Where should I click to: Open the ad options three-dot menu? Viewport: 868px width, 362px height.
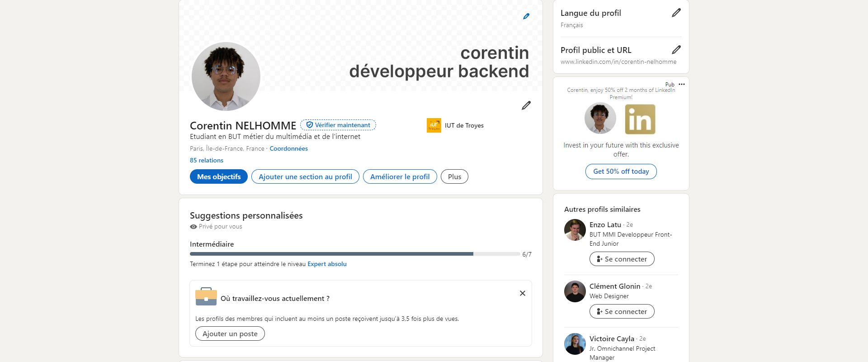point(682,84)
